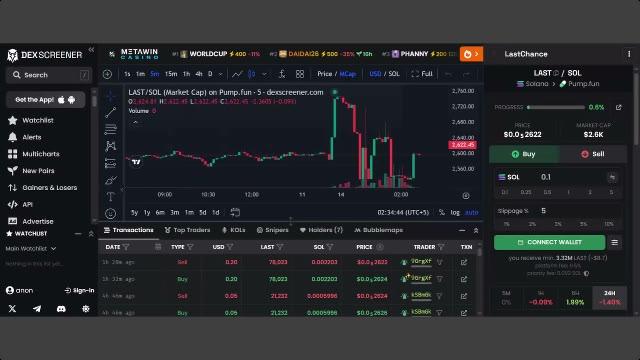Open the Telegram social icon
This screenshot has width=640, height=360.
37,309
